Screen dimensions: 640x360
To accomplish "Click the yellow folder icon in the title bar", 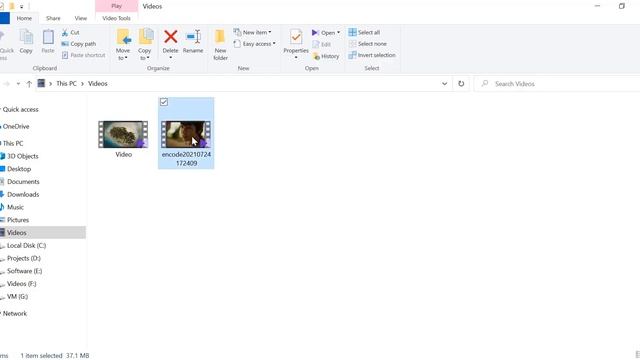I will (12, 6).
